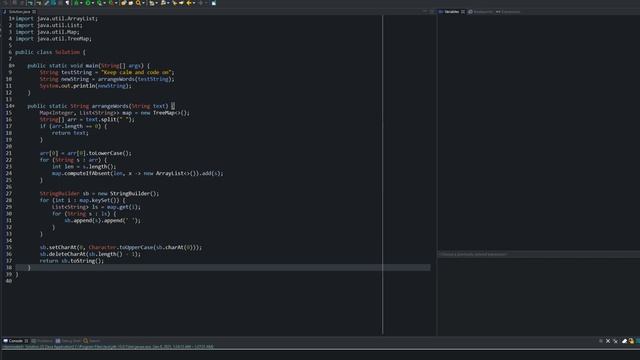The image size is (640, 360).
Task: Open the Search magnifier toolbar icon
Action: click(x=138, y=3)
